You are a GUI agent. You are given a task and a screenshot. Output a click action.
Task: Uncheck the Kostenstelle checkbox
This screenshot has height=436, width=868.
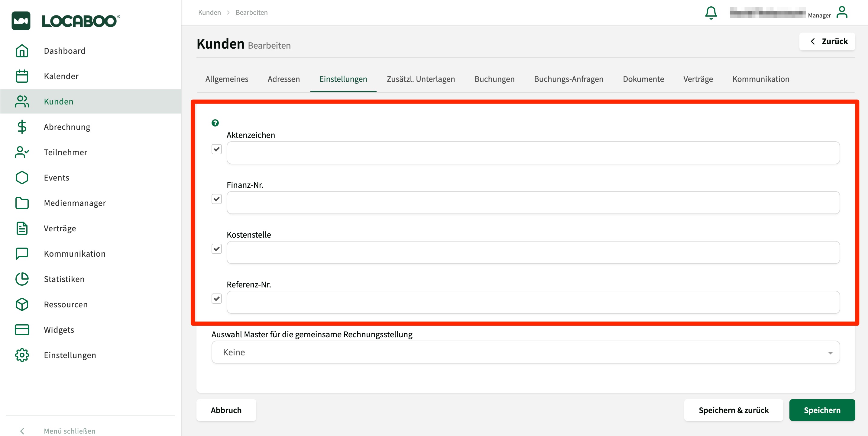[217, 249]
